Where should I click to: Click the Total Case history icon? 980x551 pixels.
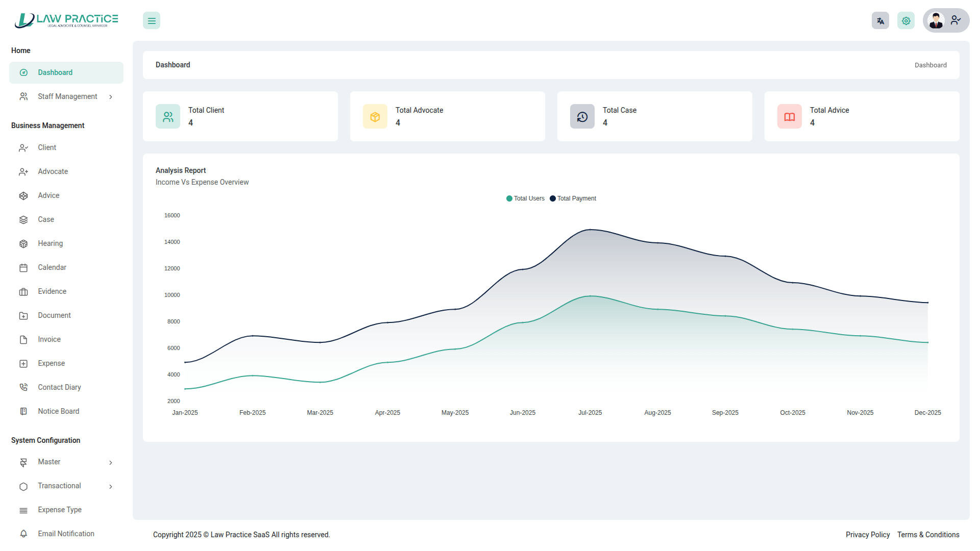(582, 117)
